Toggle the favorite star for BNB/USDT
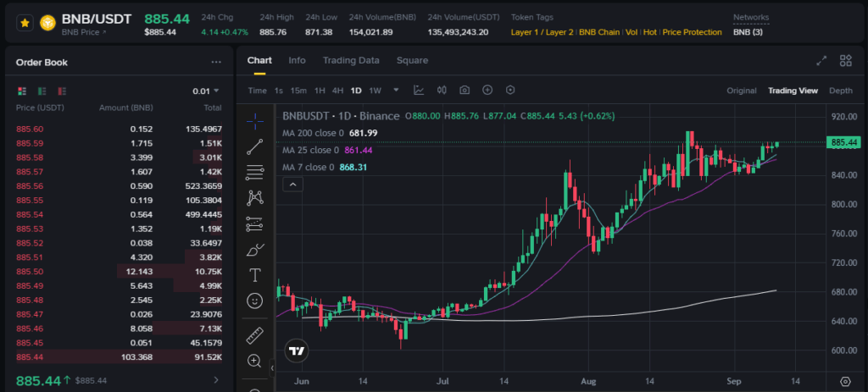This screenshot has height=392, width=868. click(x=25, y=23)
